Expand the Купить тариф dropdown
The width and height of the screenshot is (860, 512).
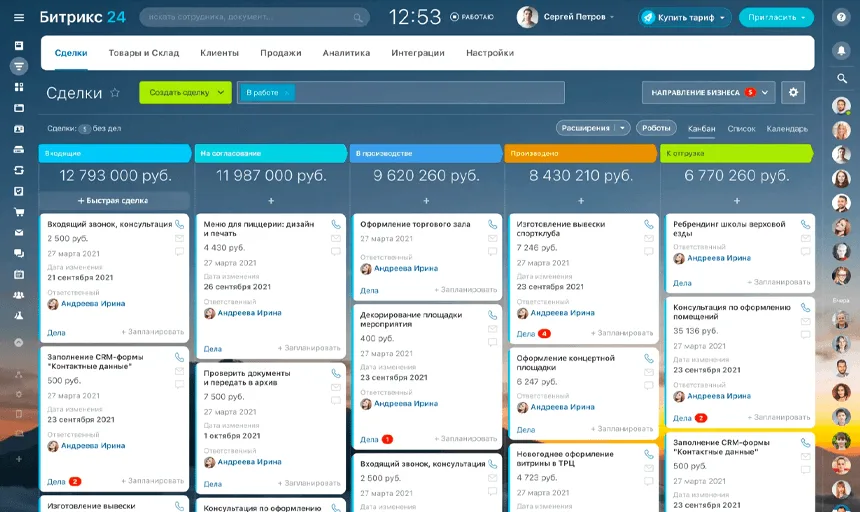(x=722, y=18)
